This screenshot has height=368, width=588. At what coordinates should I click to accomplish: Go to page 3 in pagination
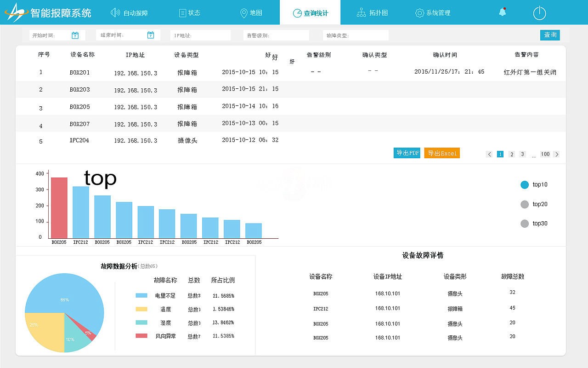522,154
